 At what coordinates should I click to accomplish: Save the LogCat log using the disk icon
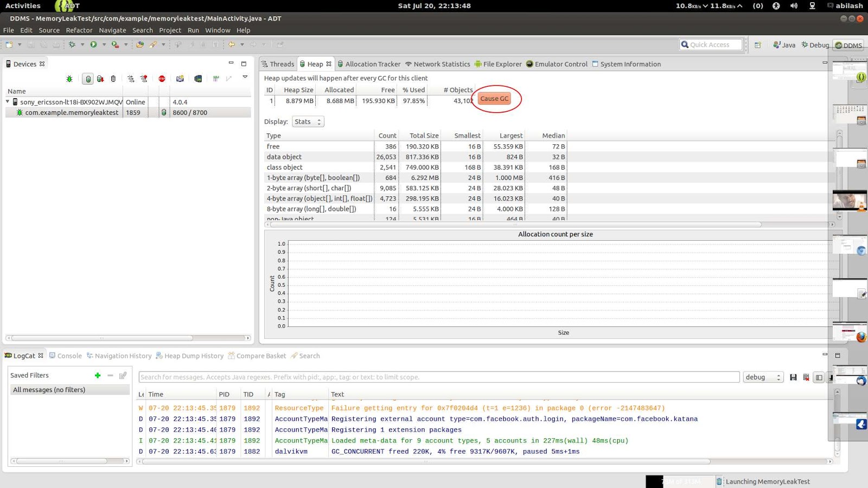793,377
